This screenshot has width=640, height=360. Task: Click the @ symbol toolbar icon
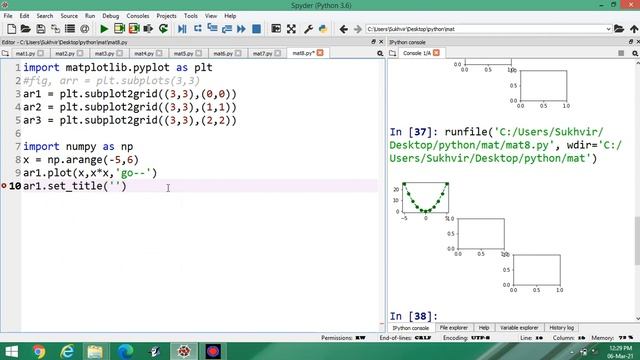point(84,29)
